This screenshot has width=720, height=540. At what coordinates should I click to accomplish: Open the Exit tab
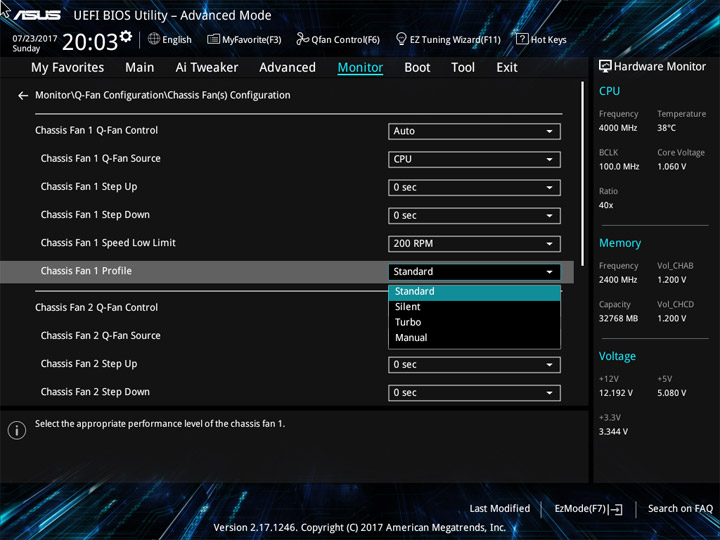point(507,68)
